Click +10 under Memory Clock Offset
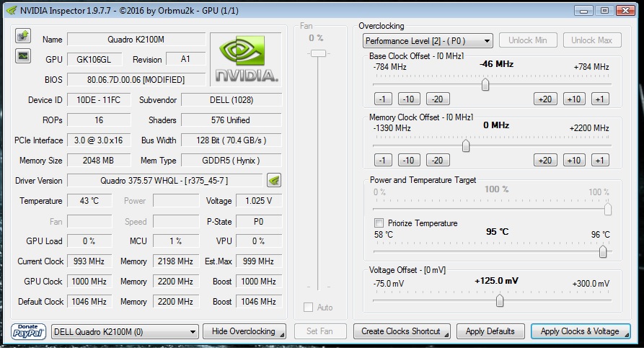This screenshot has height=350, width=644. point(574,160)
